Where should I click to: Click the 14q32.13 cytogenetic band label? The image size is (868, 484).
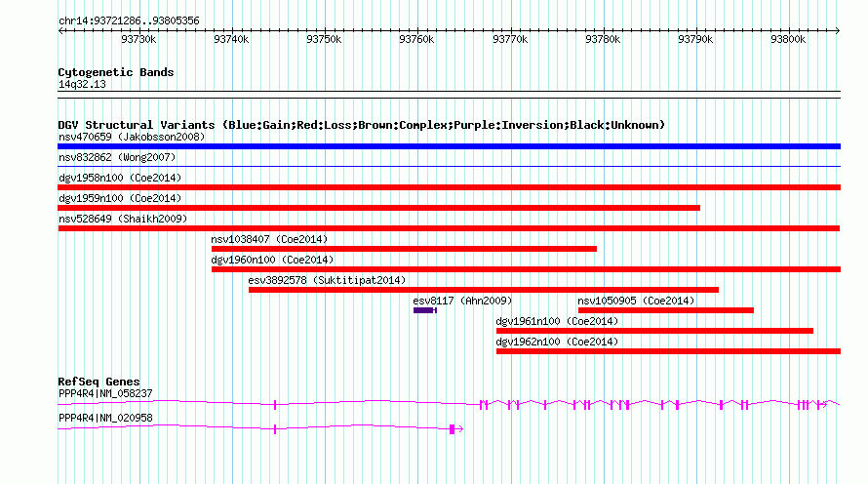tap(83, 84)
